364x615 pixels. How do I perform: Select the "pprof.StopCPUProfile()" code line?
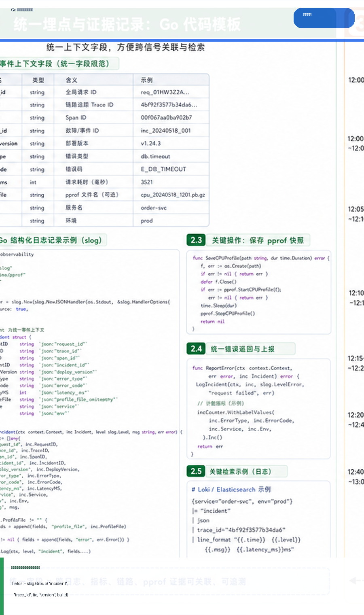(x=228, y=313)
